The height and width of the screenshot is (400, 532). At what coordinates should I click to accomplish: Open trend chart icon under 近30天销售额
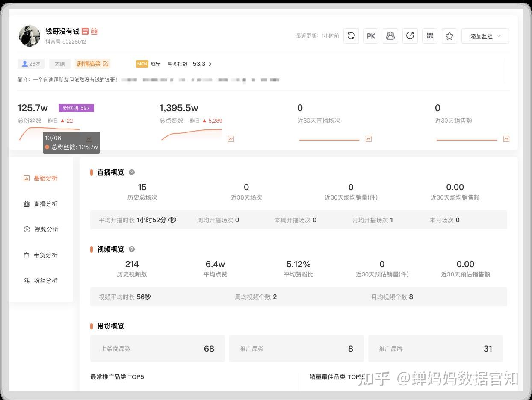(x=506, y=139)
